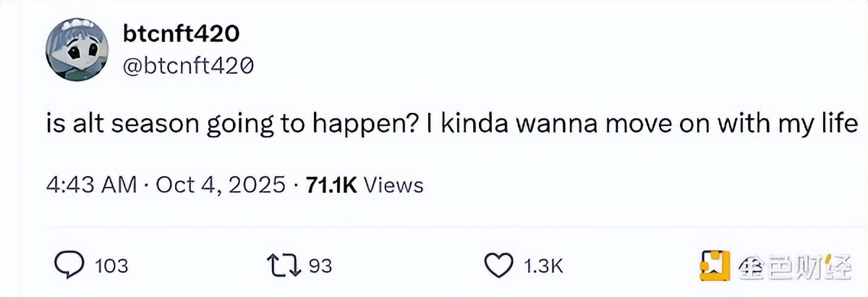Click the Views label
The image size is (868, 297).
(393, 185)
